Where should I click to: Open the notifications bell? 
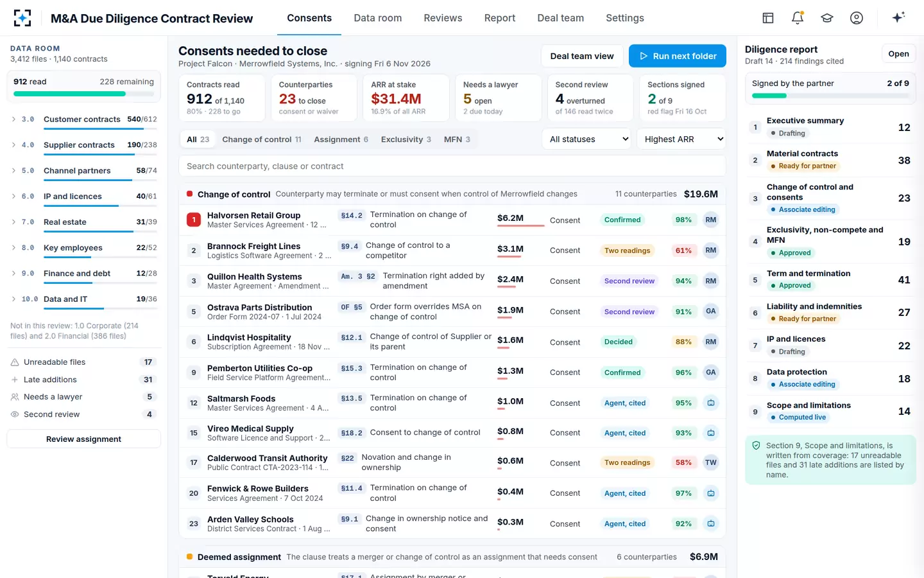point(798,18)
